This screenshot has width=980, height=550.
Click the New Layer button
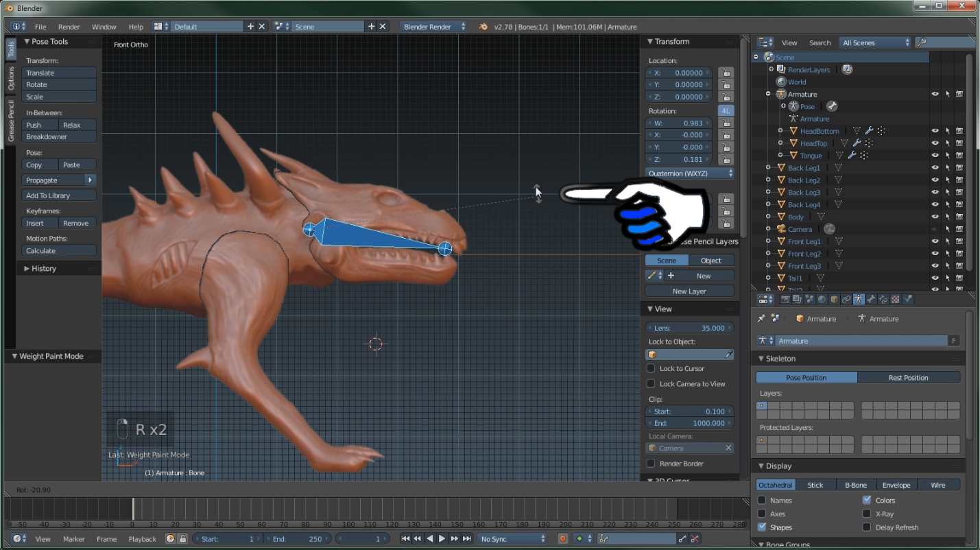pyautogui.click(x=689, y=291)
